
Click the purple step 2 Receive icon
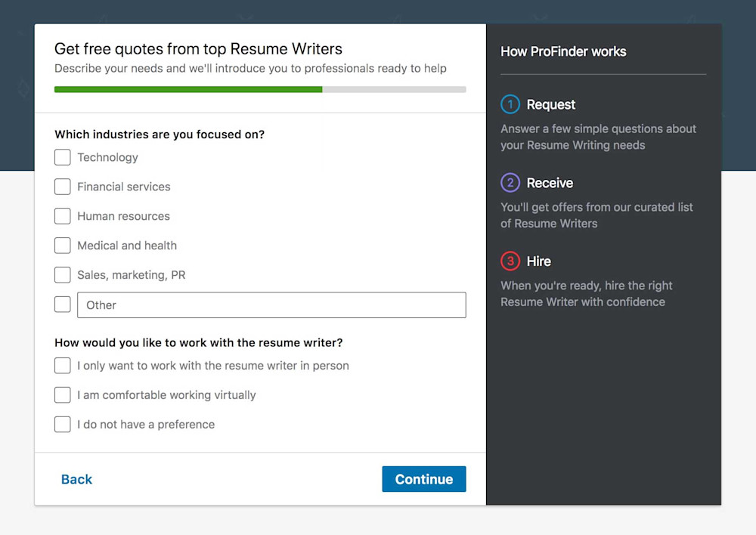click(510, 183)
